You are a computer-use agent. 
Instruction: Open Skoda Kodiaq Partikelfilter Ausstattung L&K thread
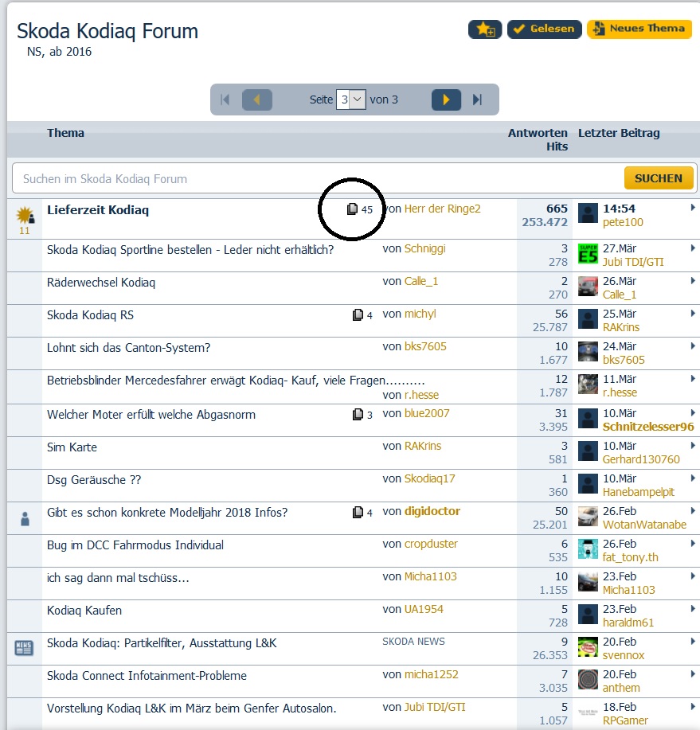[162, 643]
